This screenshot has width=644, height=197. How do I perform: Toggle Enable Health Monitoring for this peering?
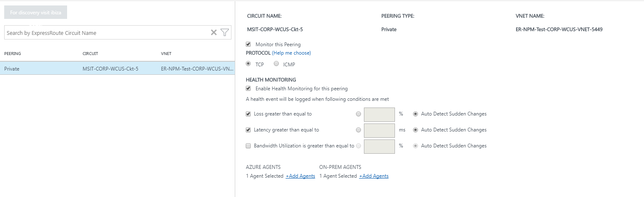(248, 88)
